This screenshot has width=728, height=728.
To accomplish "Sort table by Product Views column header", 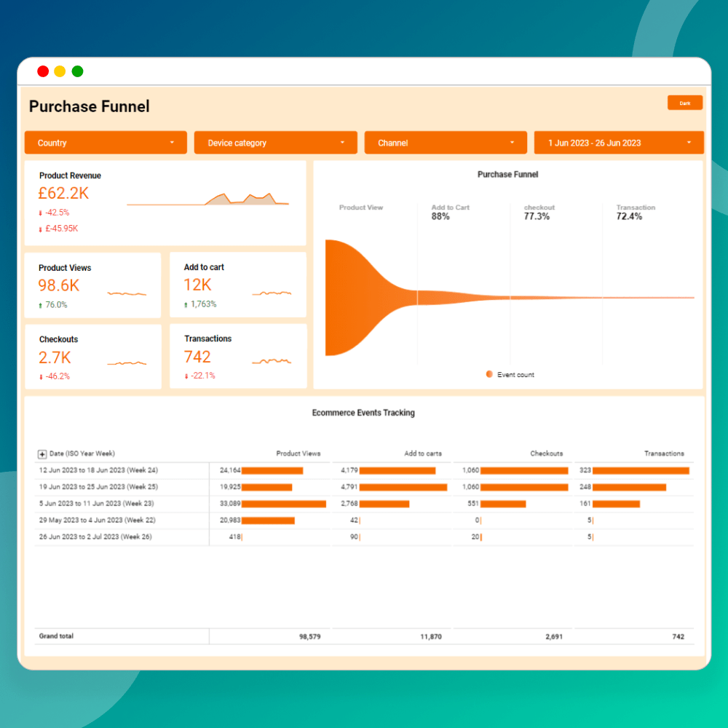I will 298,454.
